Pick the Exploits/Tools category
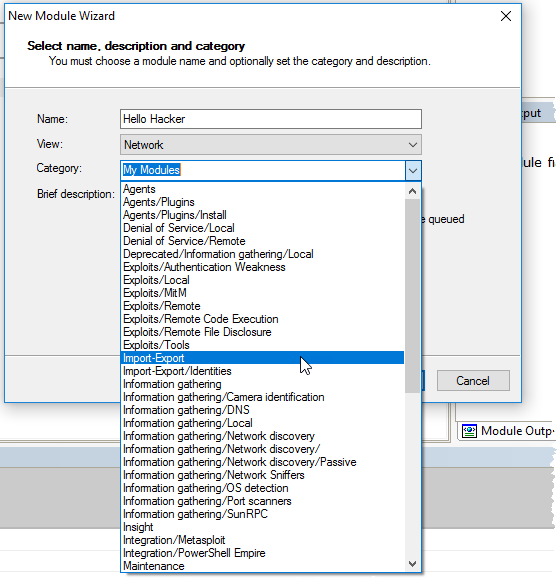557x585 pixels. pos(263,345)
